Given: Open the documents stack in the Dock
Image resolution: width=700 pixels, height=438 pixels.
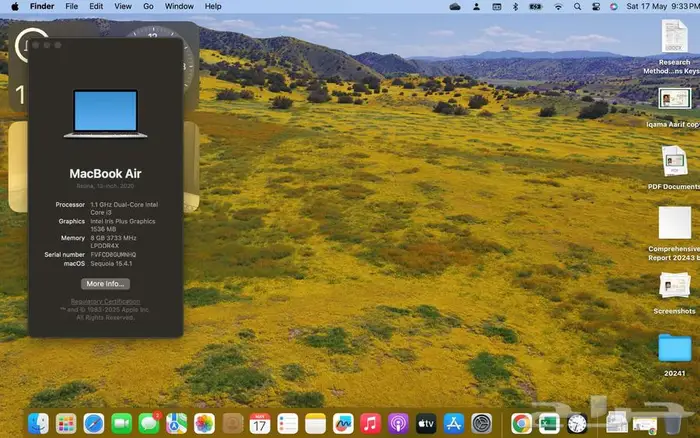Looking at the screenshot, I should (617, 423).
